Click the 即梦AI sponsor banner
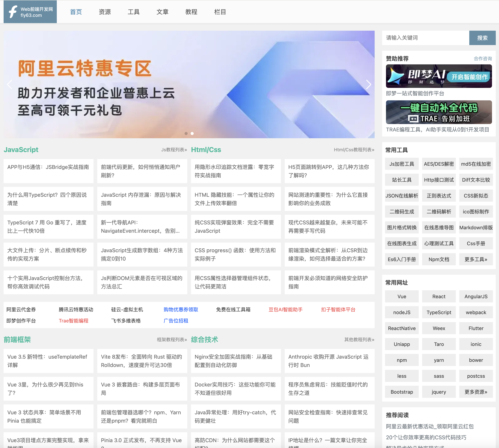The width and height of the screenshot is (499, 448). (x=439, y=76)
